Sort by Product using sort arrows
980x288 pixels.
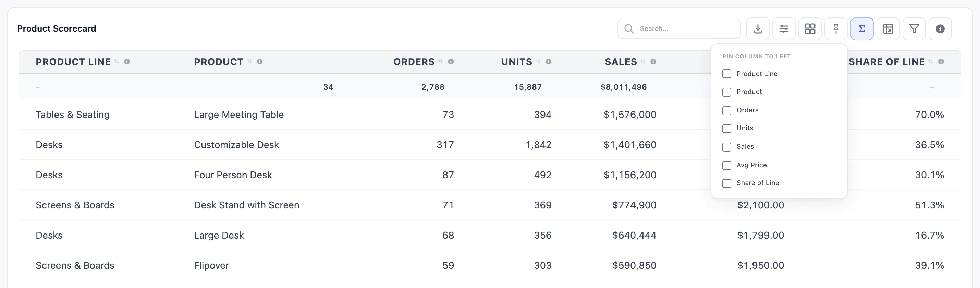click(249, 62)
